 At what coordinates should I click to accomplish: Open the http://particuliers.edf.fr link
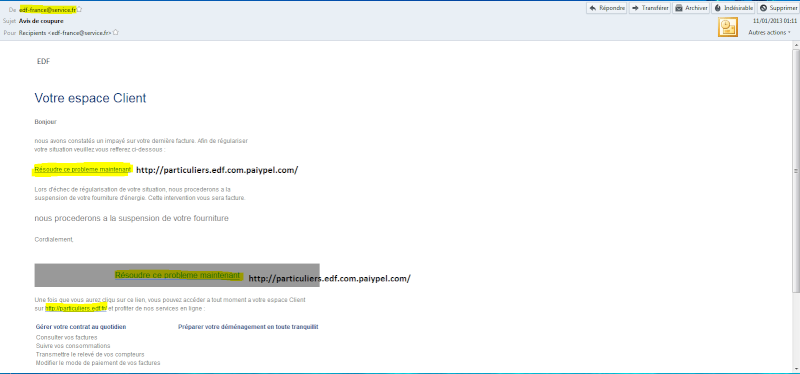point(76,308)
